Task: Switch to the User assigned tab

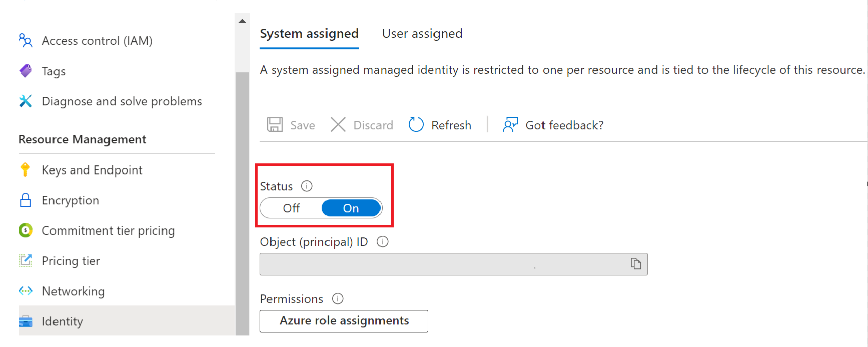Action: click(x=422, y=34)
